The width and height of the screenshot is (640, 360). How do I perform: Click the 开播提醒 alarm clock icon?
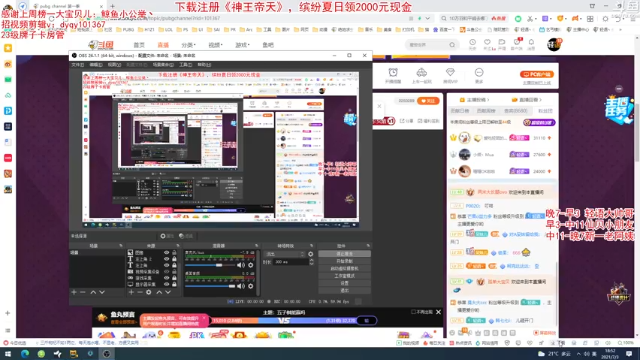(393, 73)
